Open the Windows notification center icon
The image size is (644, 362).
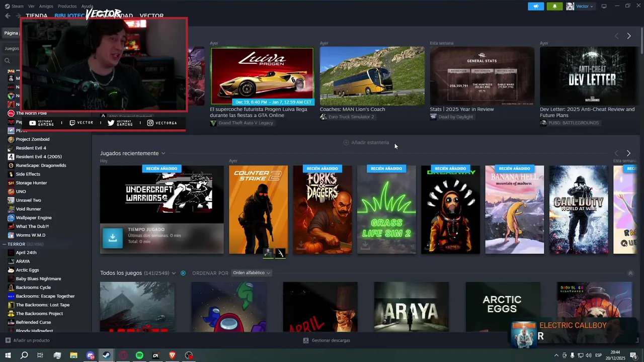(x=633, y=355)
